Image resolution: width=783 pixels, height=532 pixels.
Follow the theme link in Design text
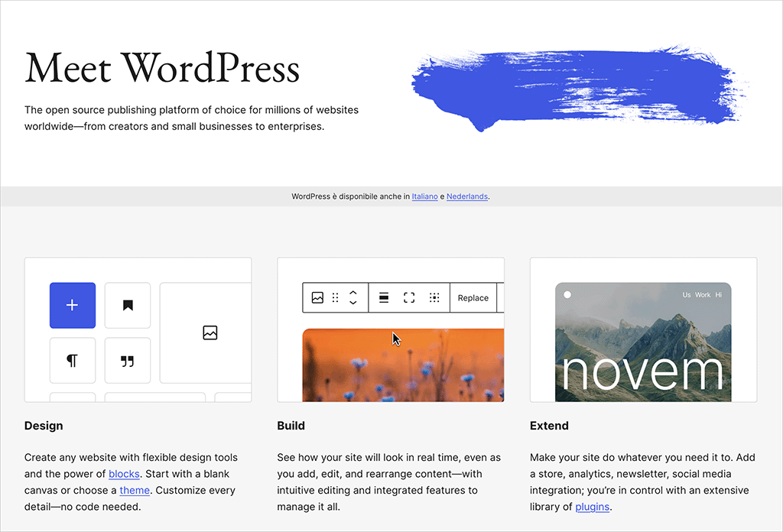135,491
